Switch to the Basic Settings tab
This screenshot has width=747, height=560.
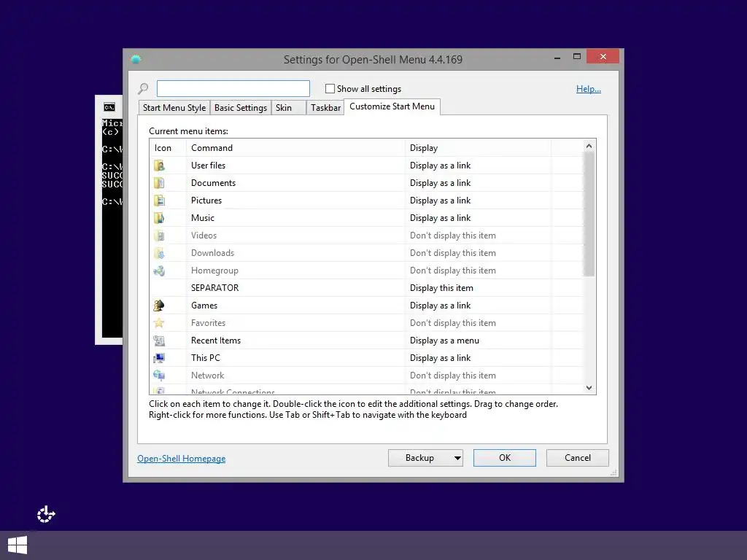click(x=241, y=108)
